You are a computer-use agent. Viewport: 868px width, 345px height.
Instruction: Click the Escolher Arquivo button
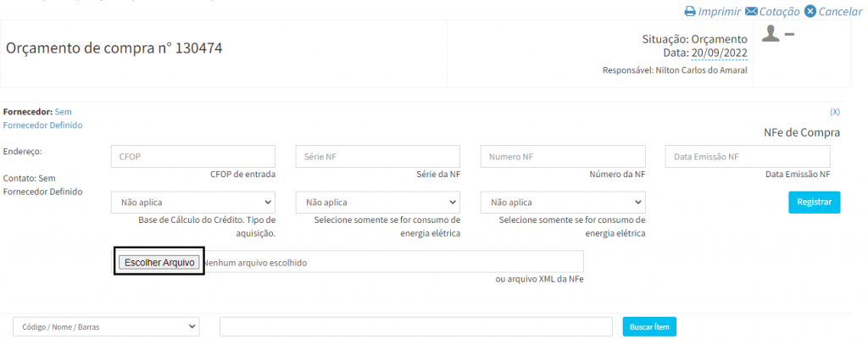click(x=159, y=263)
